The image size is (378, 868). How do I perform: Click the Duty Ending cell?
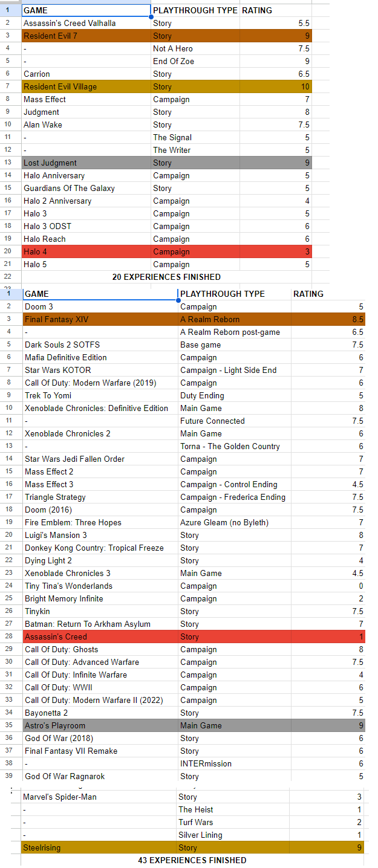coord(234,395)
